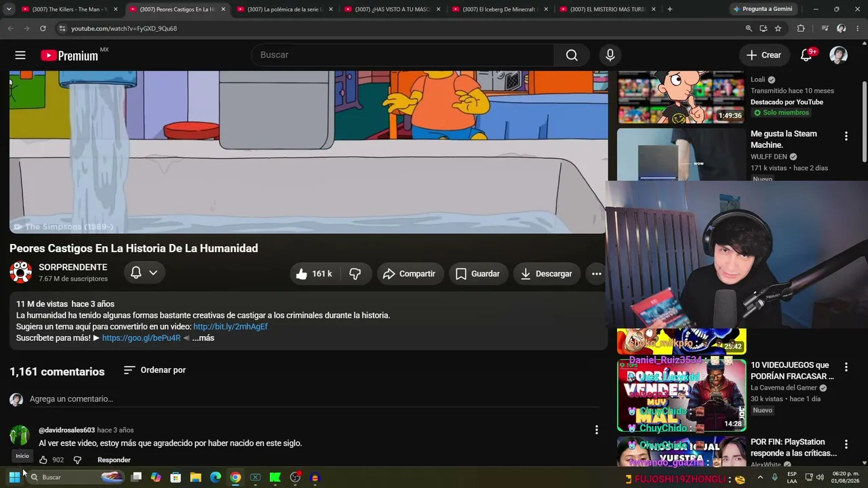Open the YouTube guide hamburger menu

20,55
